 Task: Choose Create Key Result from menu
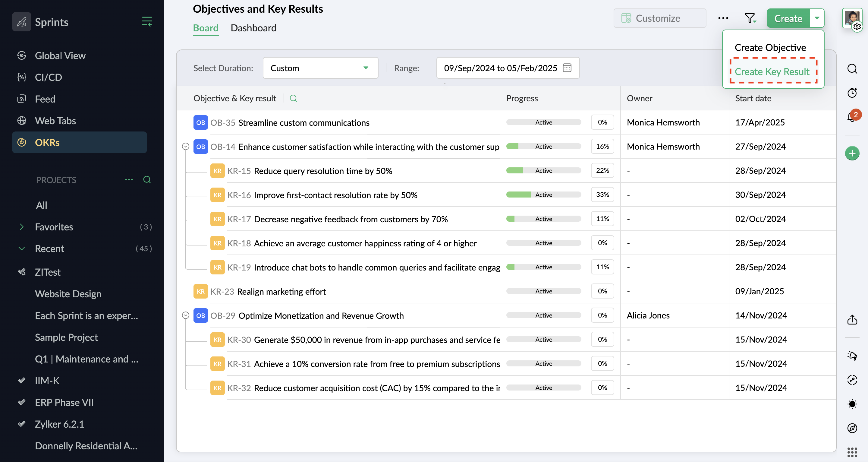click(772, 71)
